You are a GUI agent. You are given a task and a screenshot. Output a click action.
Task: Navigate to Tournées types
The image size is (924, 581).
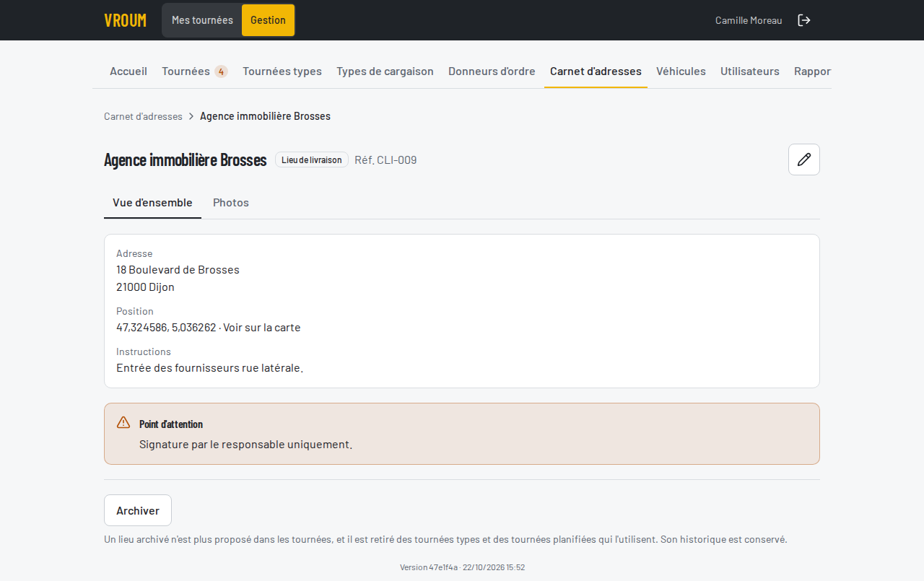pyautogui.click(x=282, y=71)
